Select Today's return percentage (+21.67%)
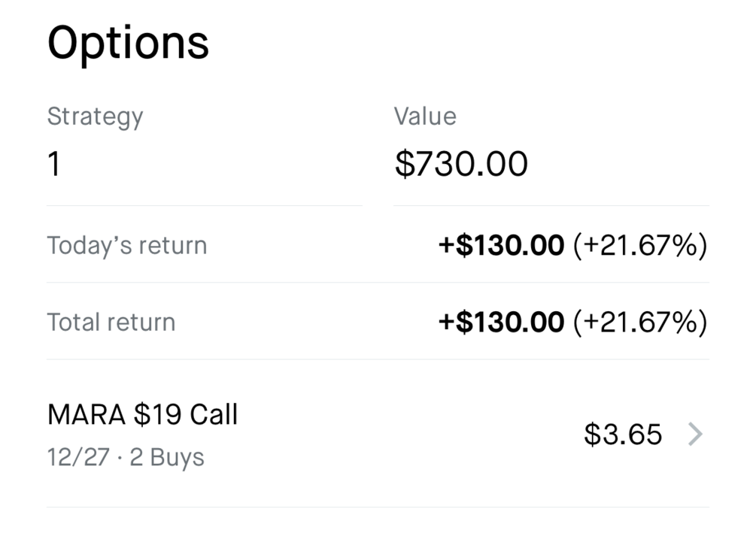Viewport: 756px width, 545px height. [x=640, y=246]
